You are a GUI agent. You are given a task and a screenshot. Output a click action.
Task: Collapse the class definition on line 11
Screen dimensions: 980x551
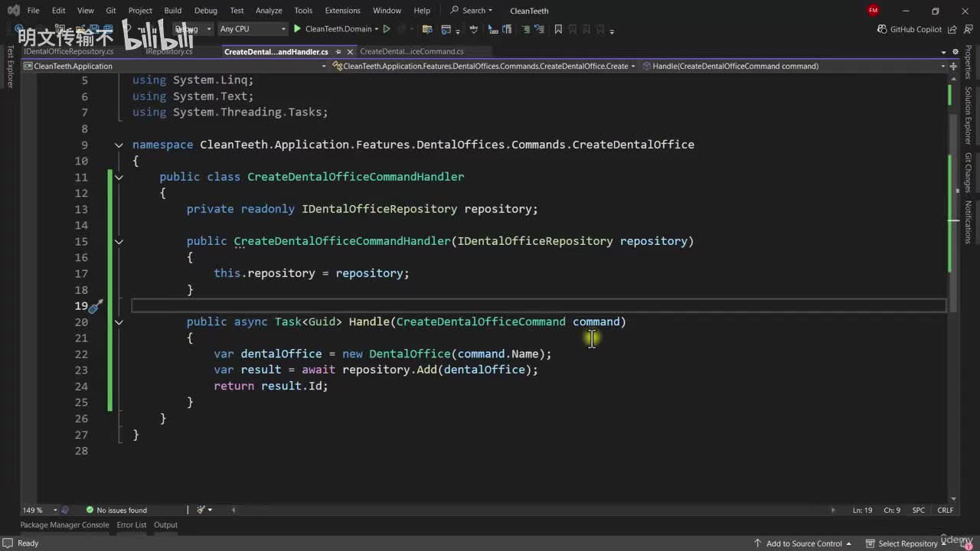click(119, 177)
